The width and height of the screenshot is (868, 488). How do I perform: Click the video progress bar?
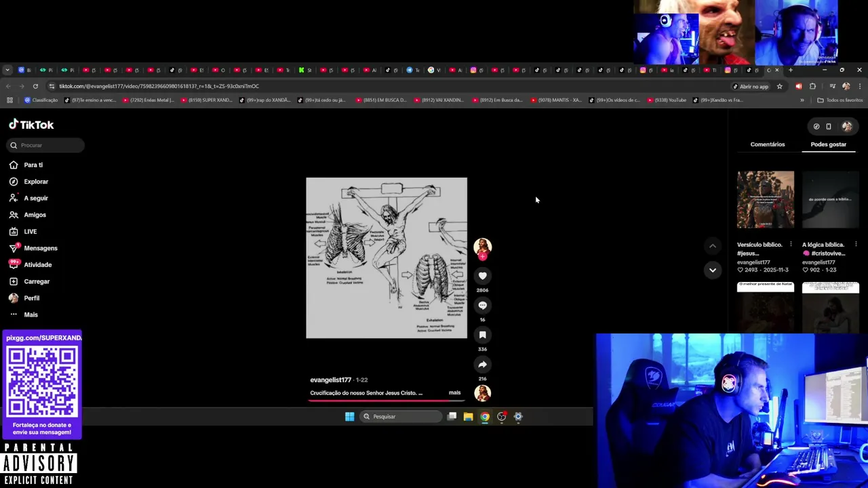point(387,401)
